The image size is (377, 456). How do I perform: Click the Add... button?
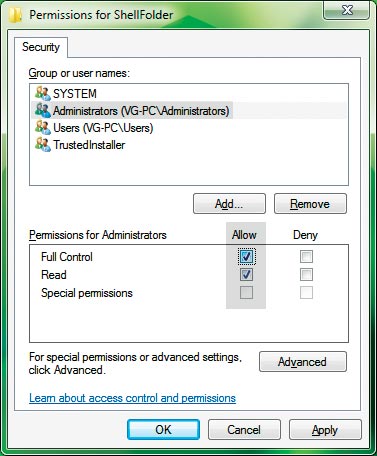pos(229,204)
